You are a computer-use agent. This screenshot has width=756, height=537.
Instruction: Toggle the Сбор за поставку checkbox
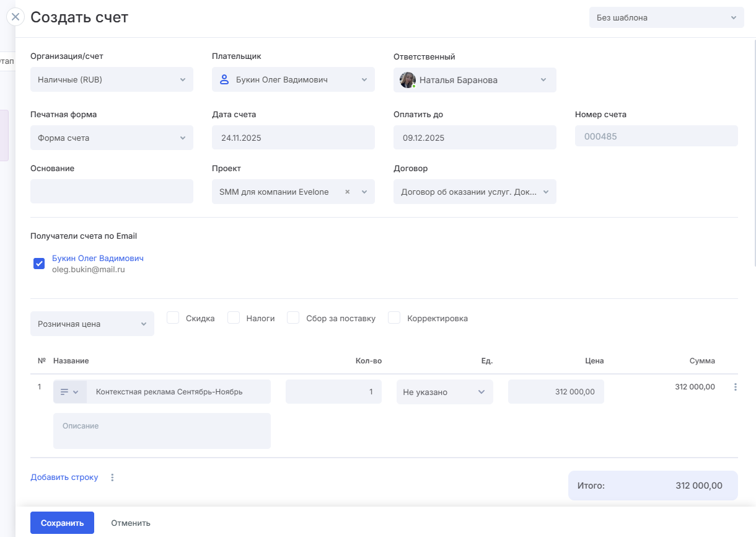coord(294,318)
